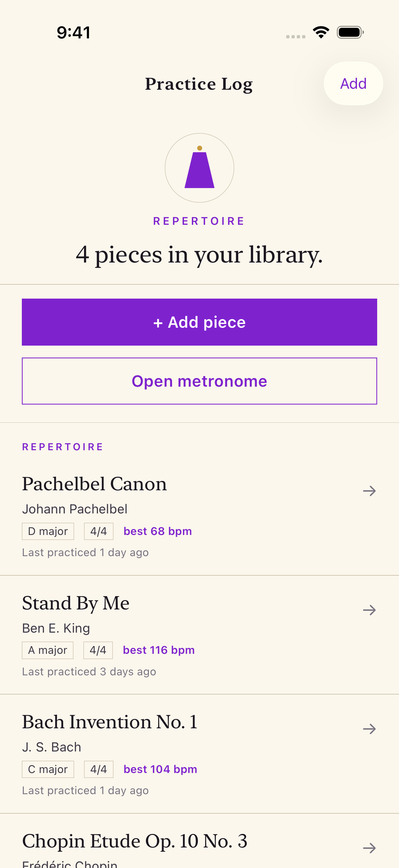Tap Pachelbel Canon 4/4 time tag
This screenshot has height=868, width=399.
coord(99,531)
